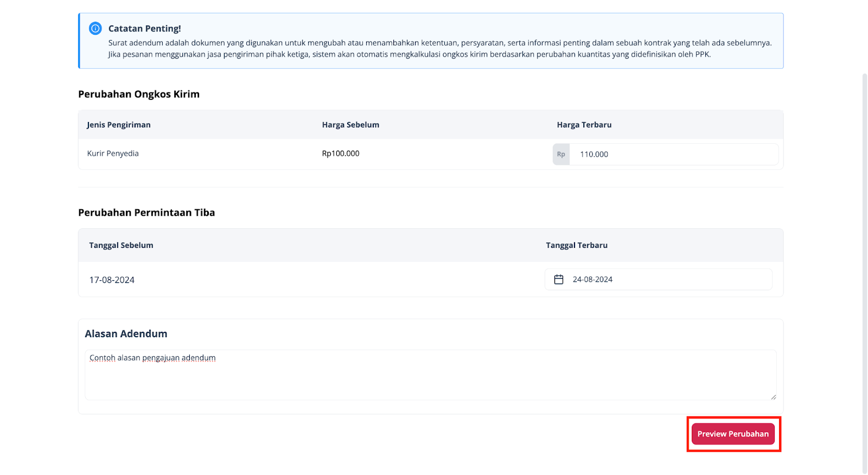This screenshot has width=868, height=475.
Task: Click the Perubahan Ongkos Kirim section title
Action: [139, 94]
